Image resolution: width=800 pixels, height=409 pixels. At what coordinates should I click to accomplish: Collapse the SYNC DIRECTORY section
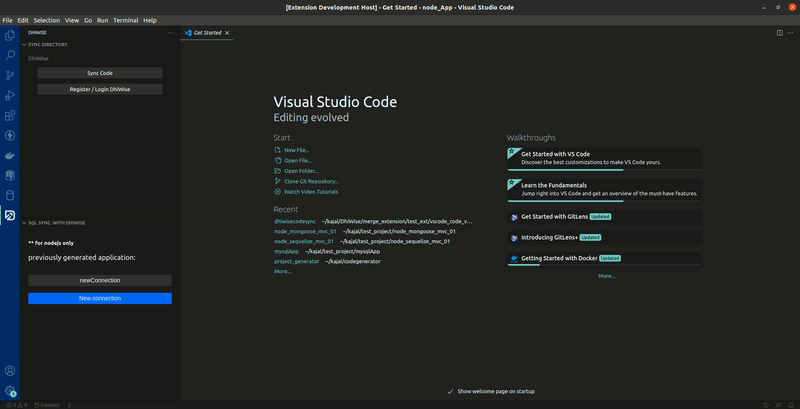coord(45,44)
